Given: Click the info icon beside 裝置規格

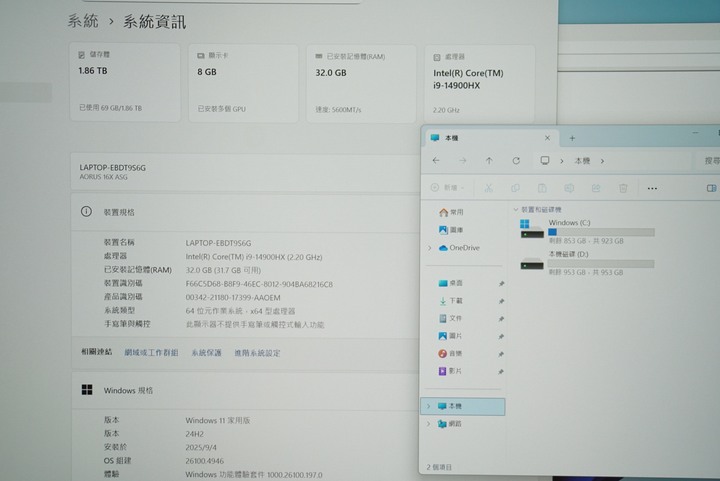Looking at the screenshot, I should point(86,212).
